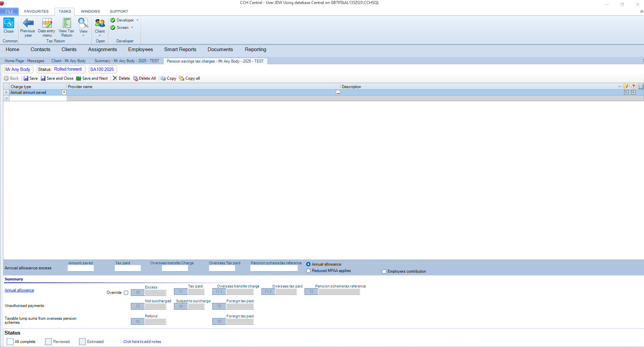Viewport: 644px width, 347px height.
Task: Open the Reporting menu
Action: [x=255, y=49]
